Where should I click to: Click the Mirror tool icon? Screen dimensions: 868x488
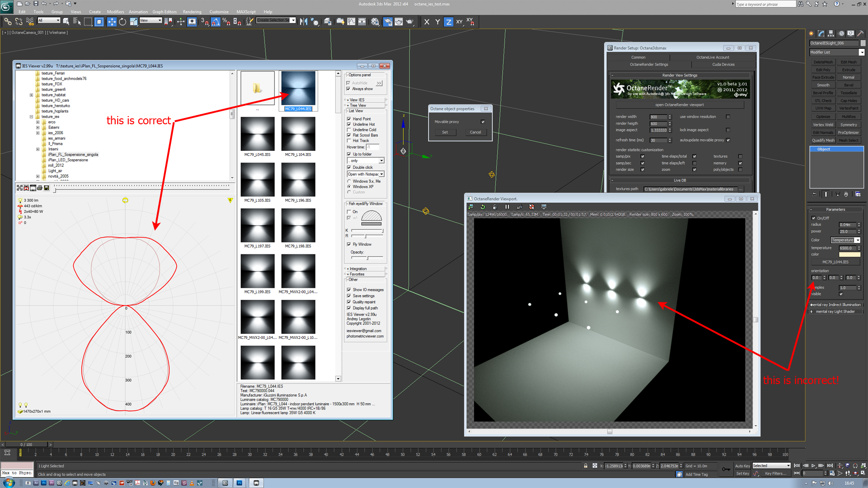[304, 22]
